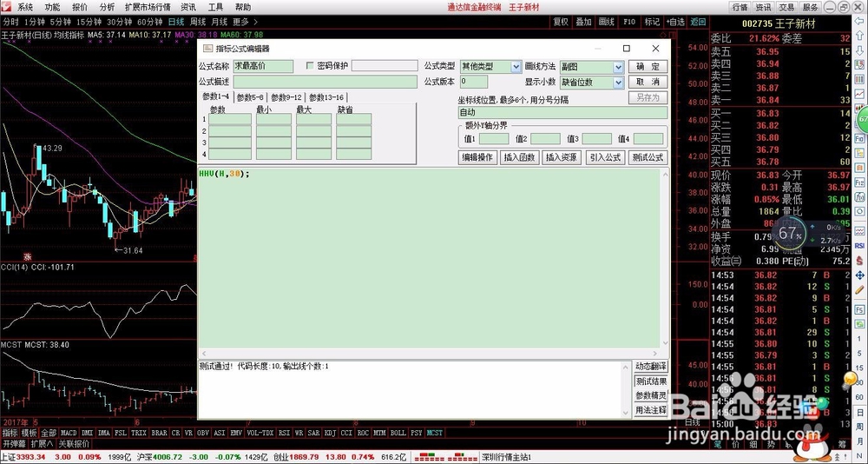The width and height of the screenshot is (868, 464).
Task: Open the 分析 menu
Action: coord(107,7)
